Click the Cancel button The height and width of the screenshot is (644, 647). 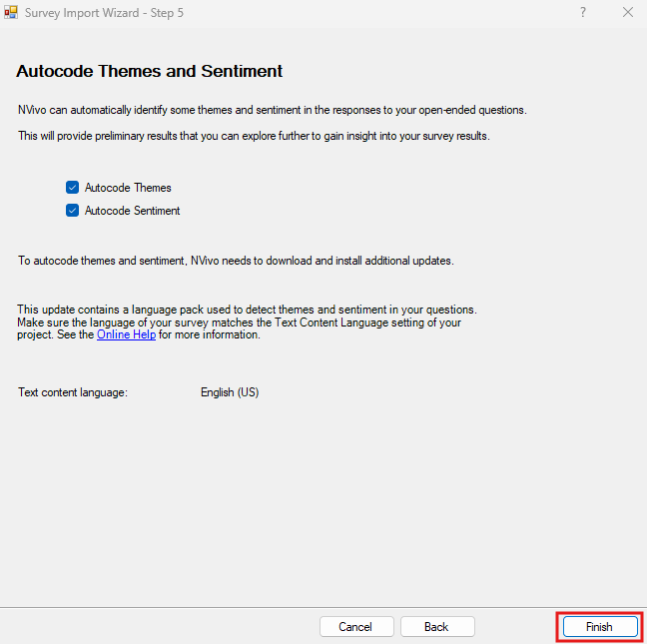(x=356, y=627)
